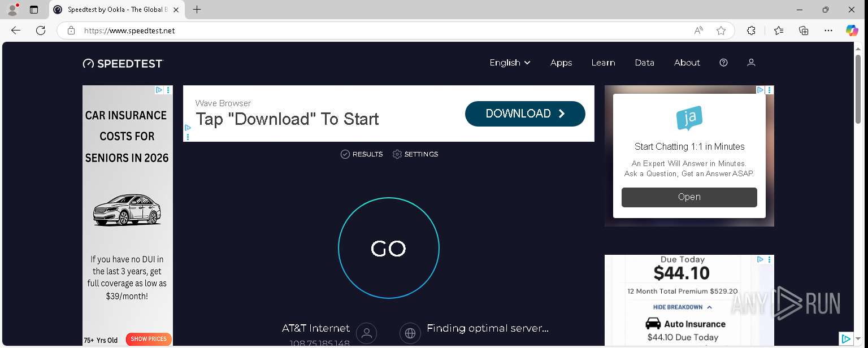Expand the English language dropdown
The image size is (868, 348).
[510, 63]
